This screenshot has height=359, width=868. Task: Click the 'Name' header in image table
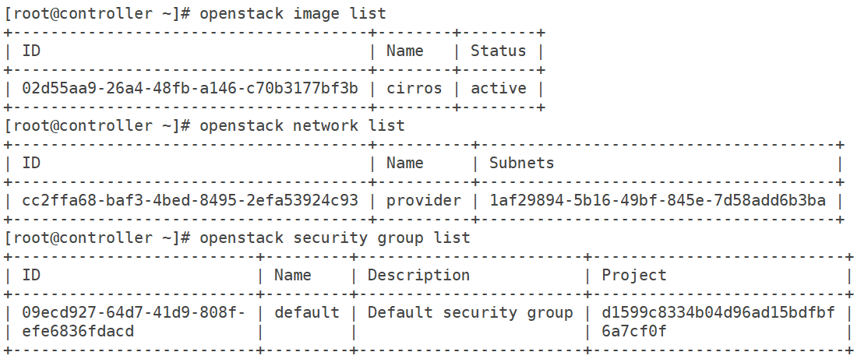pos(404,51)
